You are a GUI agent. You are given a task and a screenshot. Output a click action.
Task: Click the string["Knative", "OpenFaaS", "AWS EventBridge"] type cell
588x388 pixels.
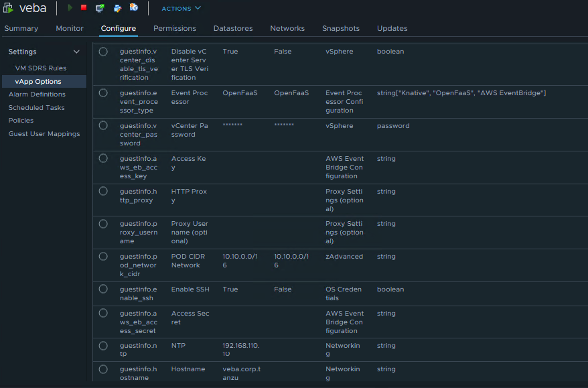tap(461, 93)
